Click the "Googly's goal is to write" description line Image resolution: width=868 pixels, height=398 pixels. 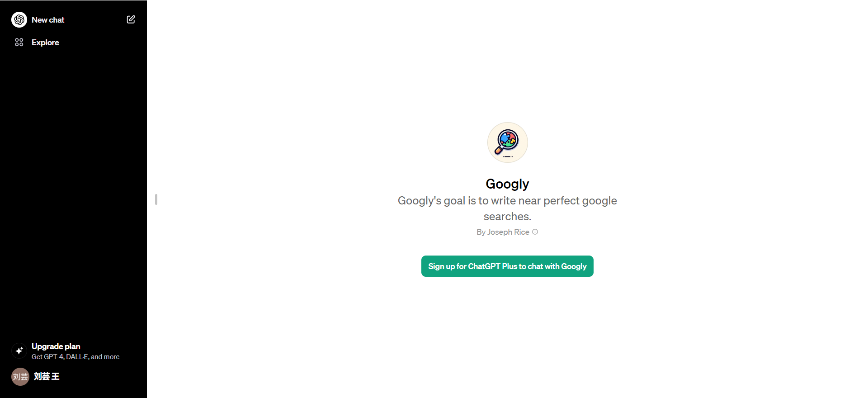click(x=507, y=201)
